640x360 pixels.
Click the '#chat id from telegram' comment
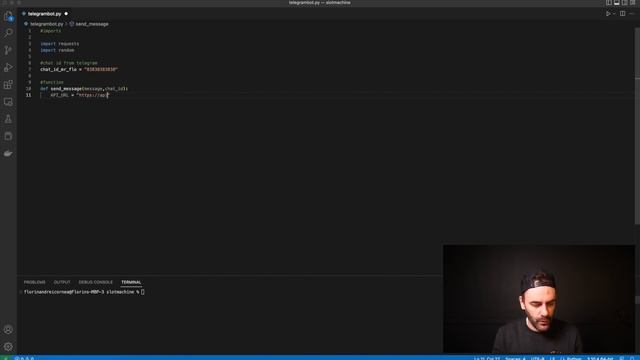coord(69,63)
